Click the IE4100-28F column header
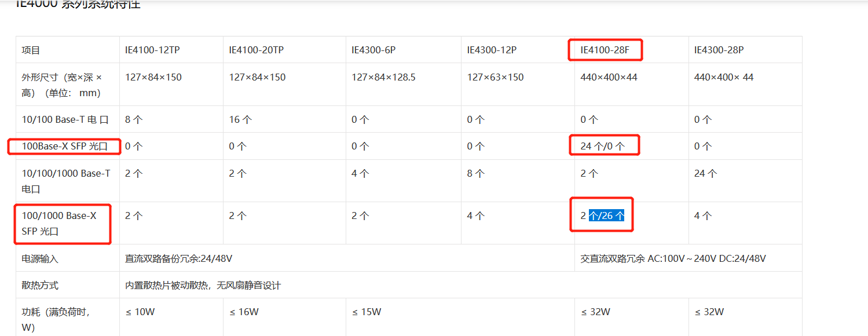Screen dimensions: 868x336 click(x=605, y=50)
